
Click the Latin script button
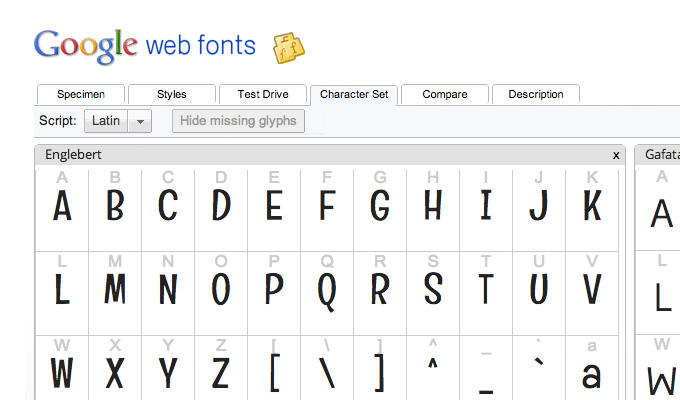[106, 121]
